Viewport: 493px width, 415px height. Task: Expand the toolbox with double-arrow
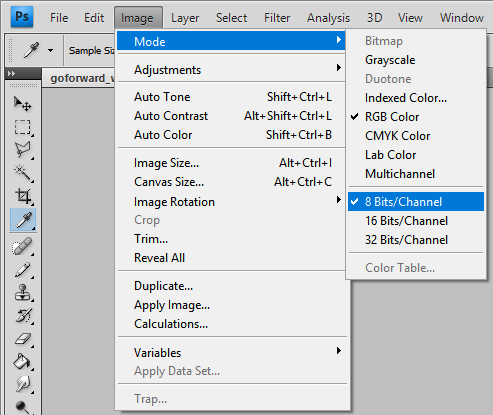click(12, 73)
